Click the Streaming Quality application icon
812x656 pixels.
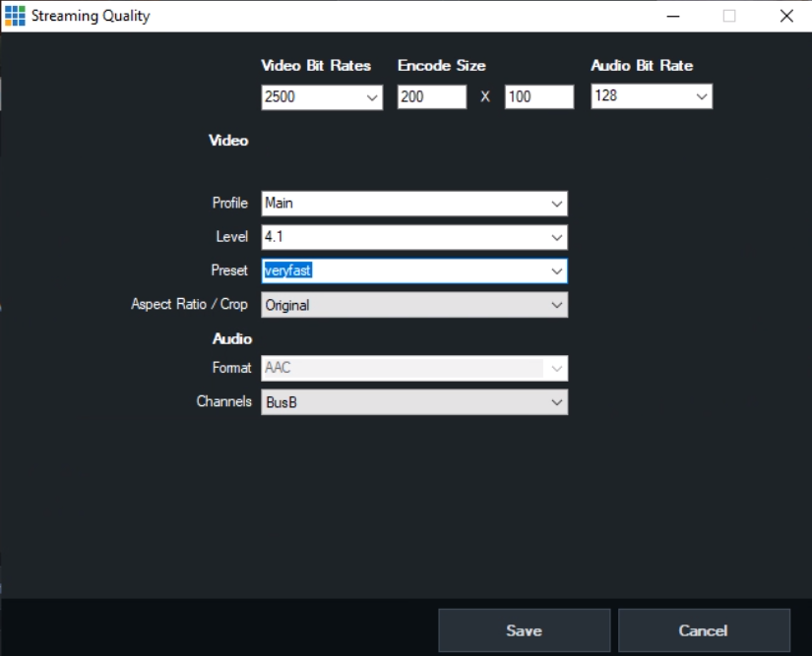(x=14, y=16)
